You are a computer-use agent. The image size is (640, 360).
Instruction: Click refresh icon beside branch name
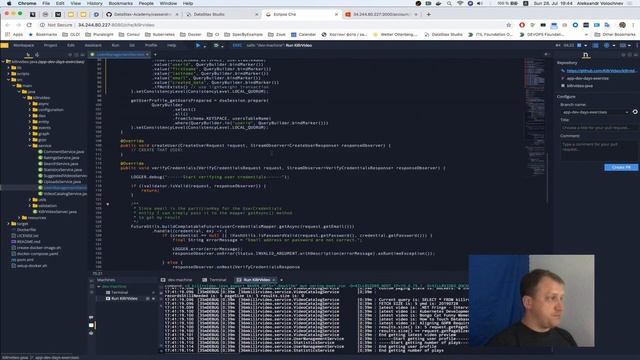pos(635,111)
